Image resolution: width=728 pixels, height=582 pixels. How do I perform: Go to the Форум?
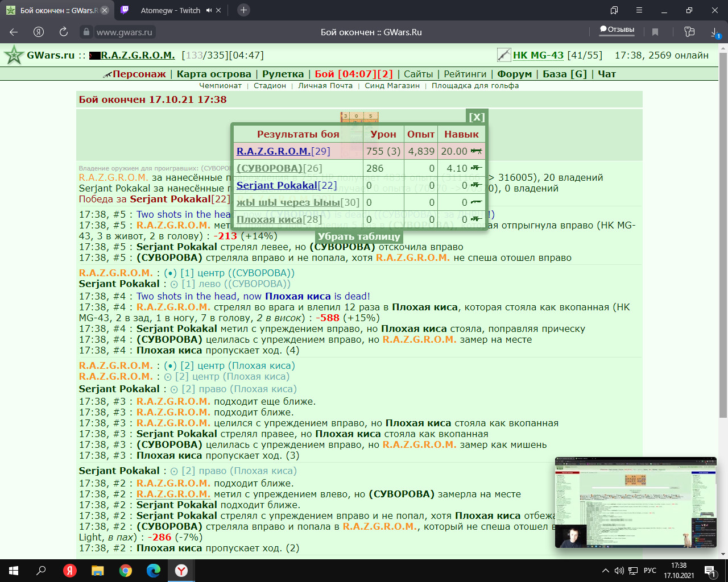[515, 74]
